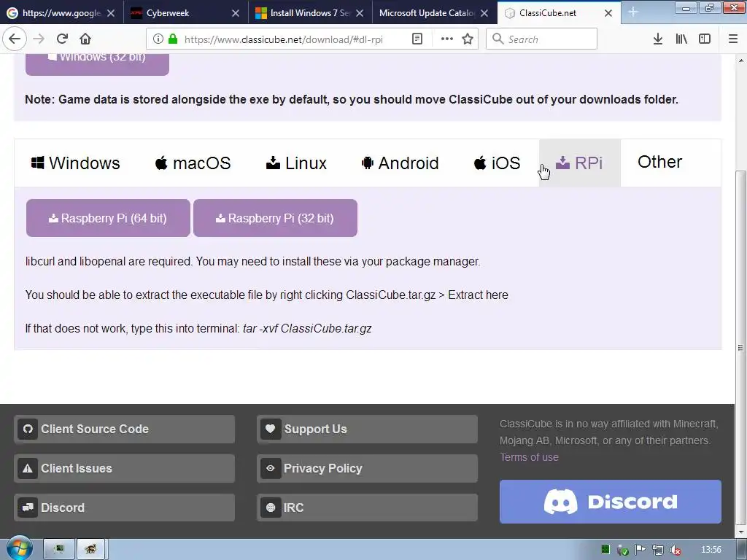Image resolution: width=747 pixels, height=560 pixels.
Task: Open the Windows Start menu
Action: click(20, 549)
